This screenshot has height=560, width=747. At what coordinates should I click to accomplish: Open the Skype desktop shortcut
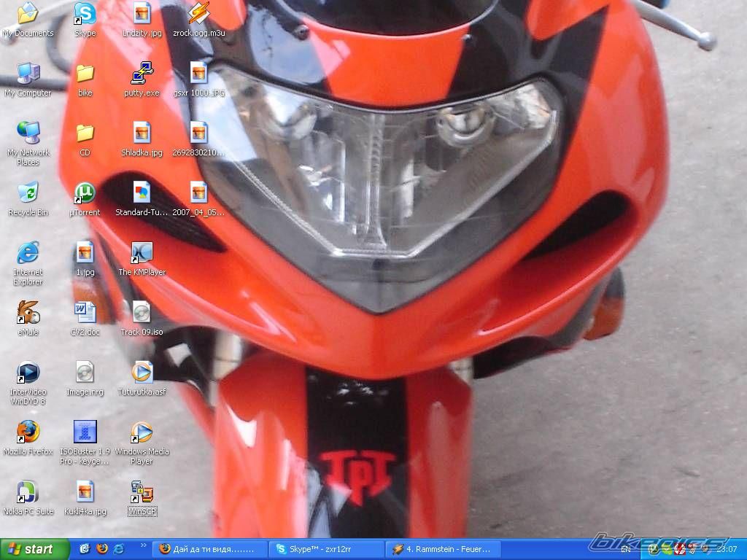85,15
